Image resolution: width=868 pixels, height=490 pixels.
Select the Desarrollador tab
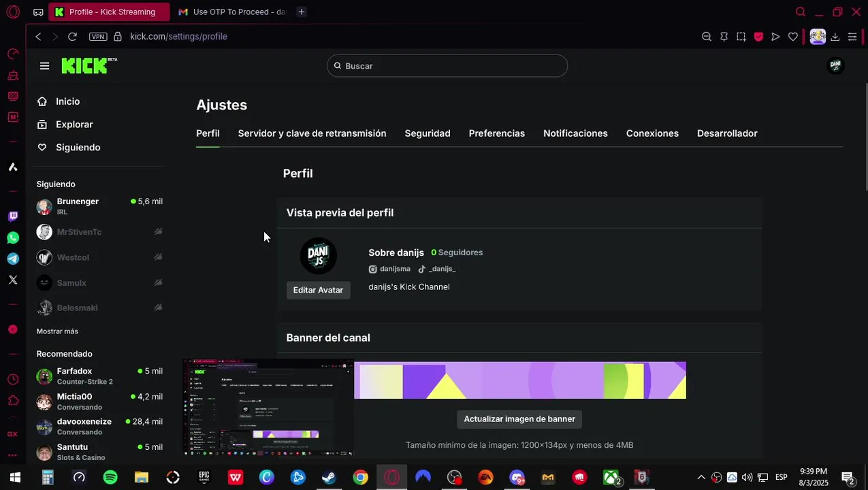click(727, 133)
